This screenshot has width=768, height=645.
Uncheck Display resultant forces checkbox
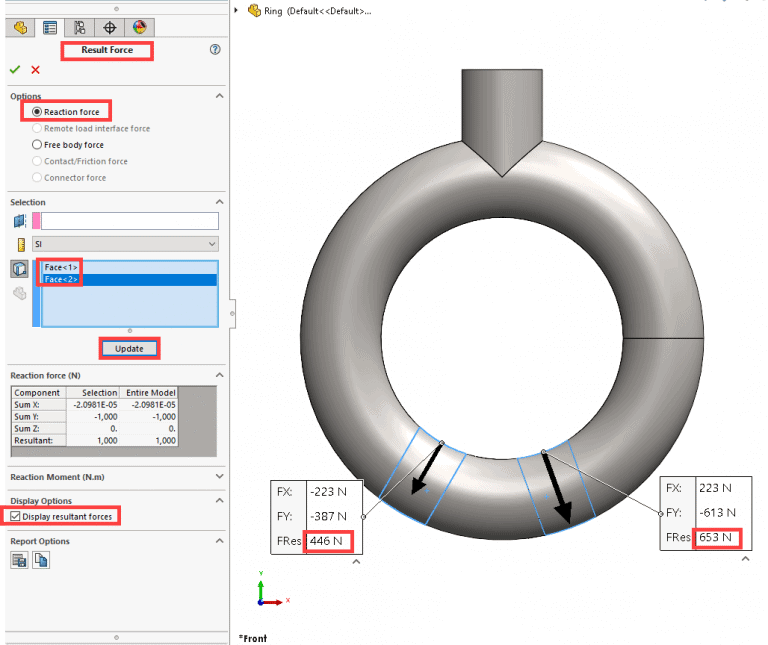(x=15, y=516)
